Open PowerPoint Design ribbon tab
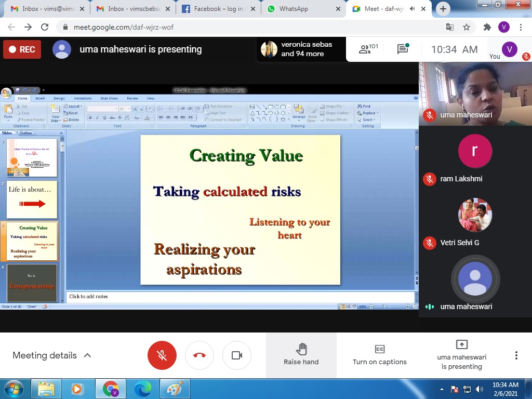Image resolution: width=532 pixels, height=399 pixels. [59, 98]
